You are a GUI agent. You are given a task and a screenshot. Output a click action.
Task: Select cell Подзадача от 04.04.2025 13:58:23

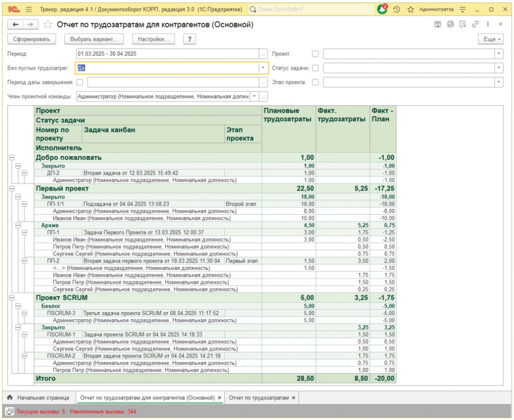click(154, 204)
